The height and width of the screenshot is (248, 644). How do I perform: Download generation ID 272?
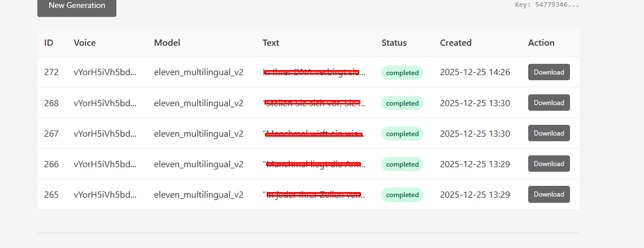click(549, 72)
